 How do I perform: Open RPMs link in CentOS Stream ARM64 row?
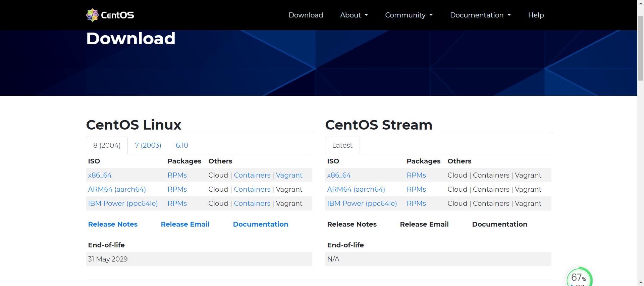click(x=416, y=189)
